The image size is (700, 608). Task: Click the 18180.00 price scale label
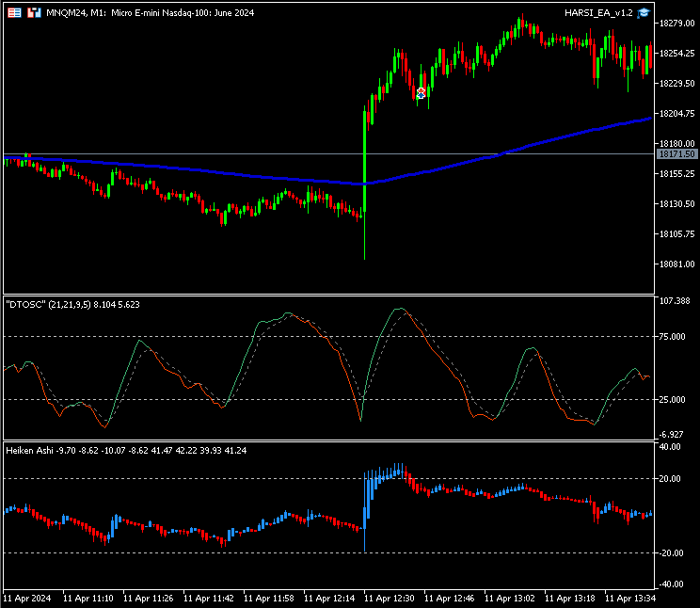[x=676, y=143]
